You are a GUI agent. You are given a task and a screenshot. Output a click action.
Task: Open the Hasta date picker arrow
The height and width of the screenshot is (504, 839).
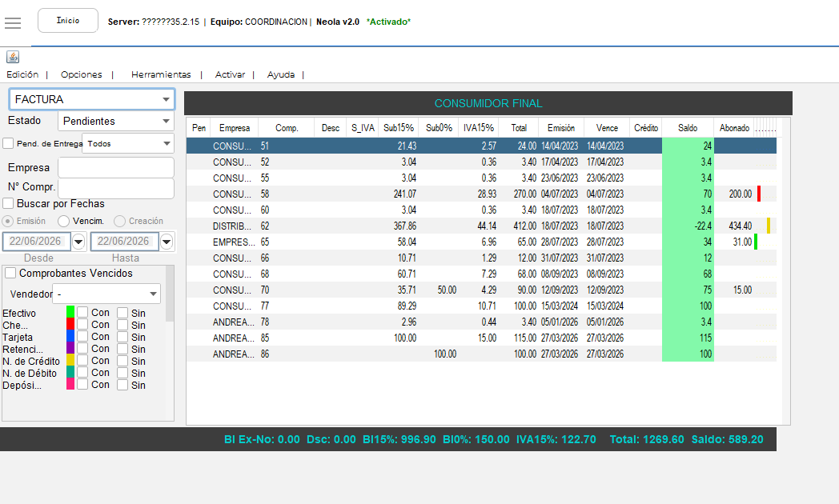pos(167,242)
